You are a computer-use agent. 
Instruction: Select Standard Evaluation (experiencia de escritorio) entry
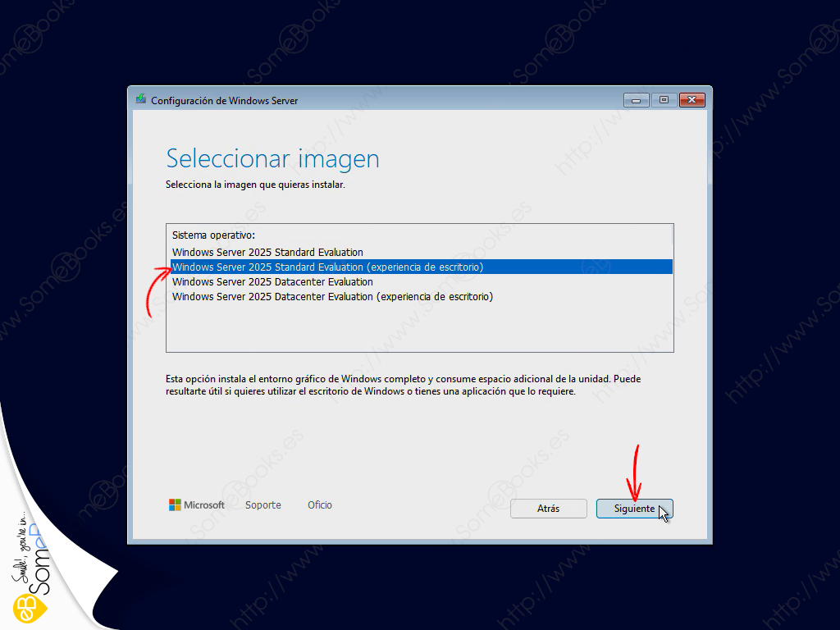tap(422, 267)
